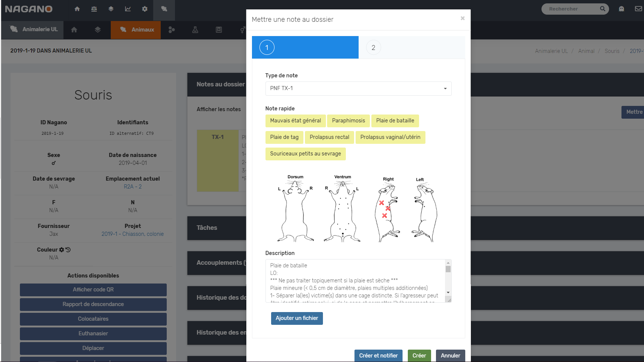The height and width of the screenshot is (362, 644).
Task: Open the star bookmark icon in the sub-navigation
Action: [219, 30]
